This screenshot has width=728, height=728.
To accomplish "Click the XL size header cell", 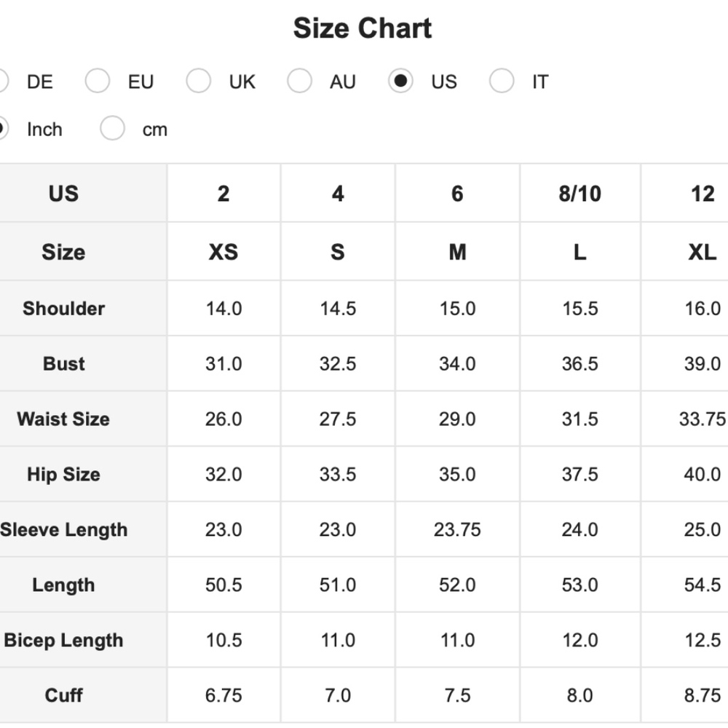I will point(702,252).
